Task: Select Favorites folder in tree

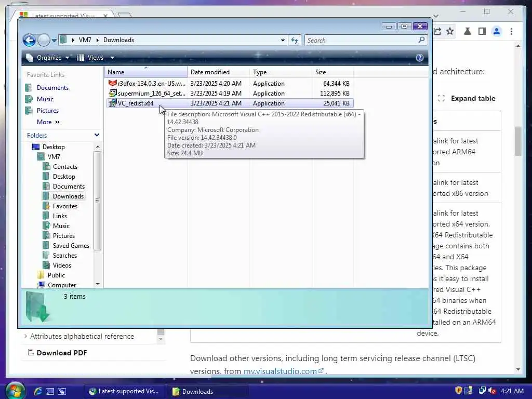Action: point(65,206)
